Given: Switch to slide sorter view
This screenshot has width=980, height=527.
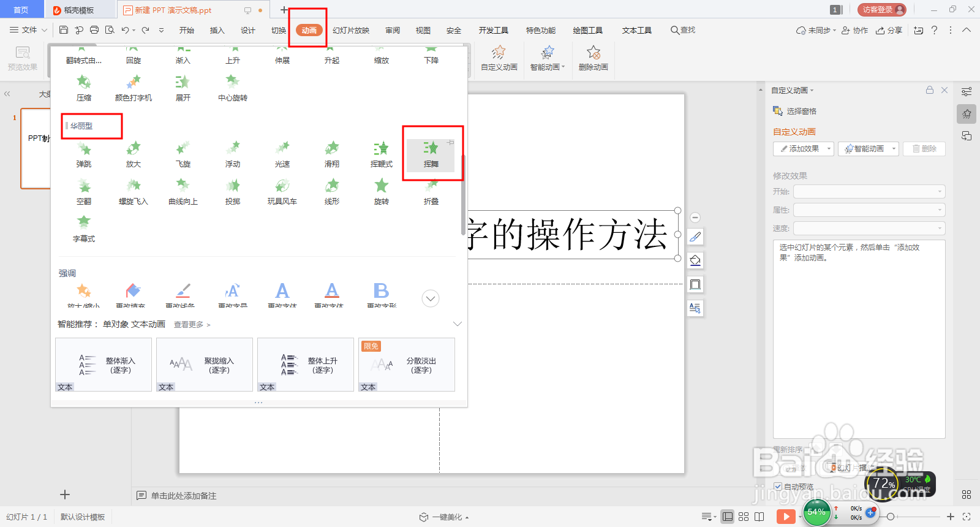Looking at the screenshot, I should pos(744,517).
